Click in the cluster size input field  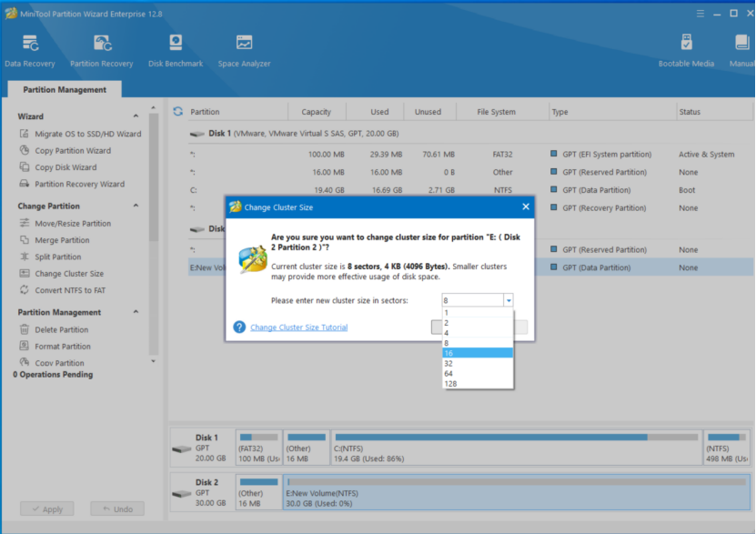(472, 300)
